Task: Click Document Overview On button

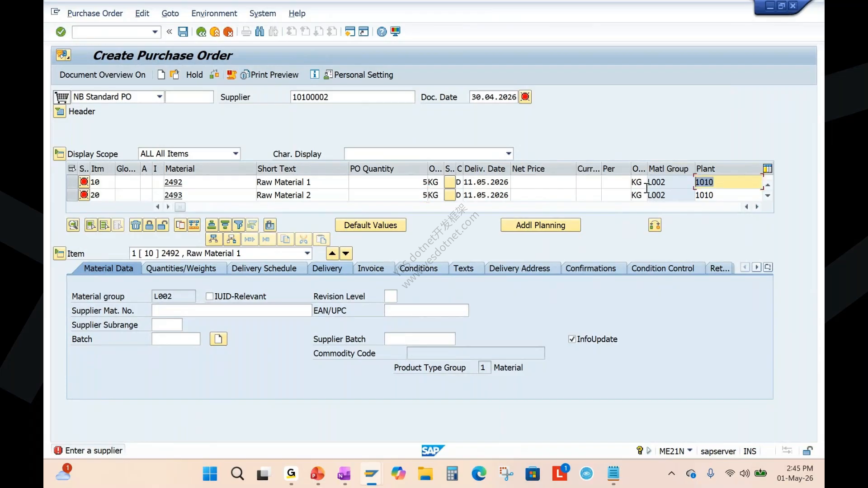Action: [x=103, y=75]
